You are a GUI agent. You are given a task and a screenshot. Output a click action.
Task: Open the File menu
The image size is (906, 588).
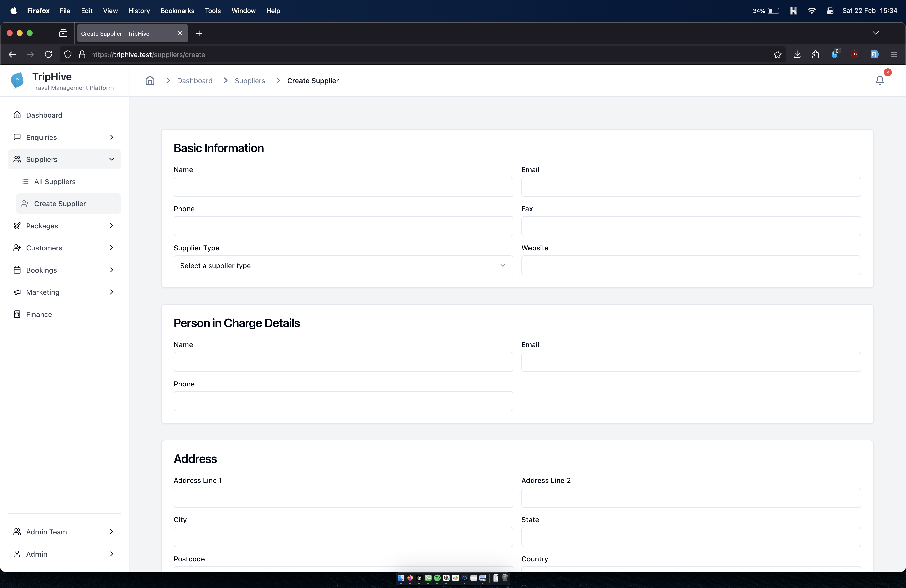click(x=65, y=11)
